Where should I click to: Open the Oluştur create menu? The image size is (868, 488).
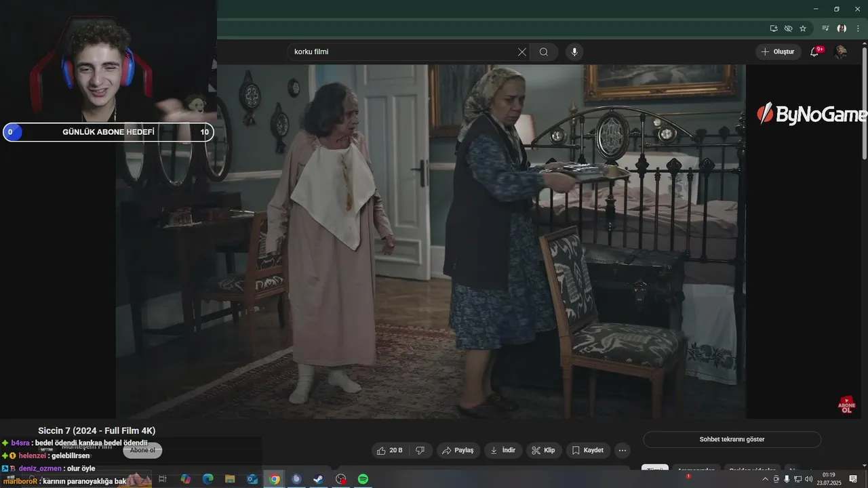pos(778,52)
